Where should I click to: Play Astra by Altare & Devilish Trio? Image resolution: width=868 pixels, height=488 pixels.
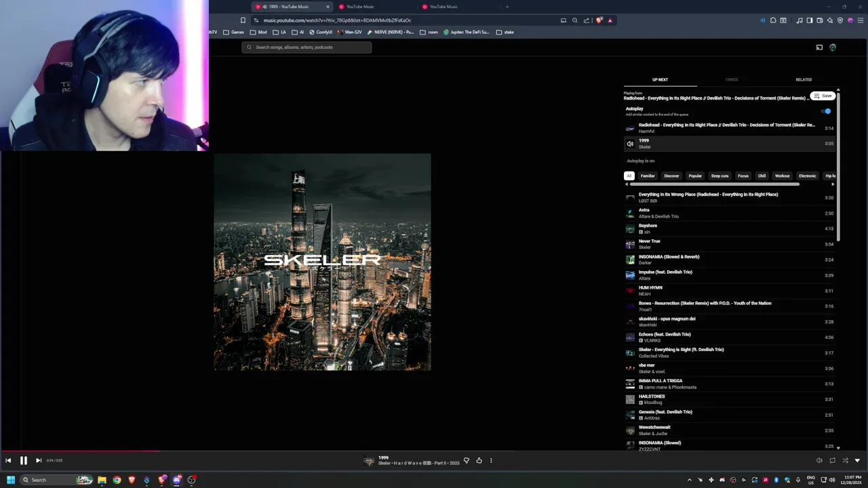(x=729, y=213)
